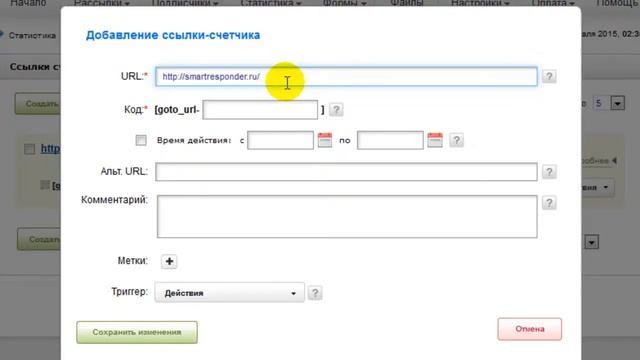This screenshot has width=640, height=360.
Task: Enable the Время действия checkbox
Action: [x=141, y=140]
